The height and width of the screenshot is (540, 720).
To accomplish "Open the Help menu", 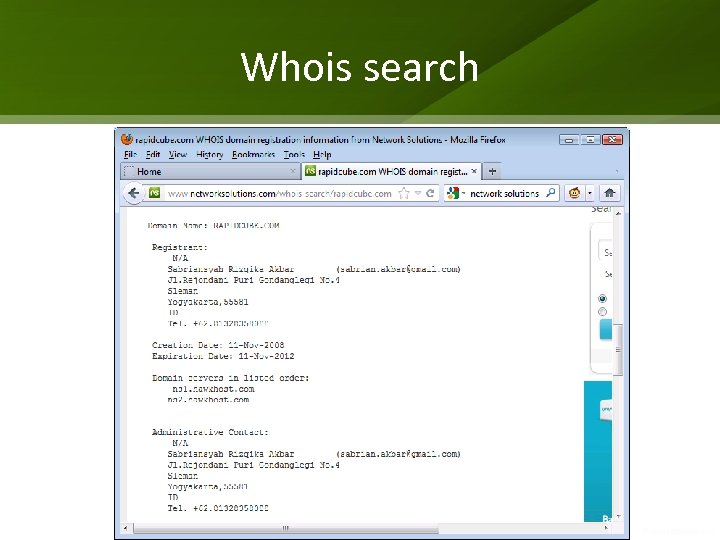I will 322,155.
